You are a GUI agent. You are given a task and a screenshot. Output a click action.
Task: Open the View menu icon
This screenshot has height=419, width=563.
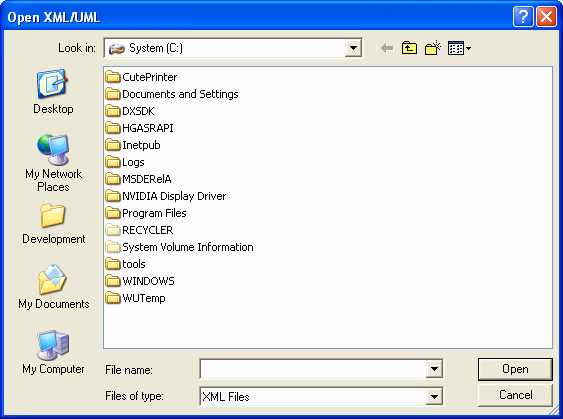click(459, 48)
